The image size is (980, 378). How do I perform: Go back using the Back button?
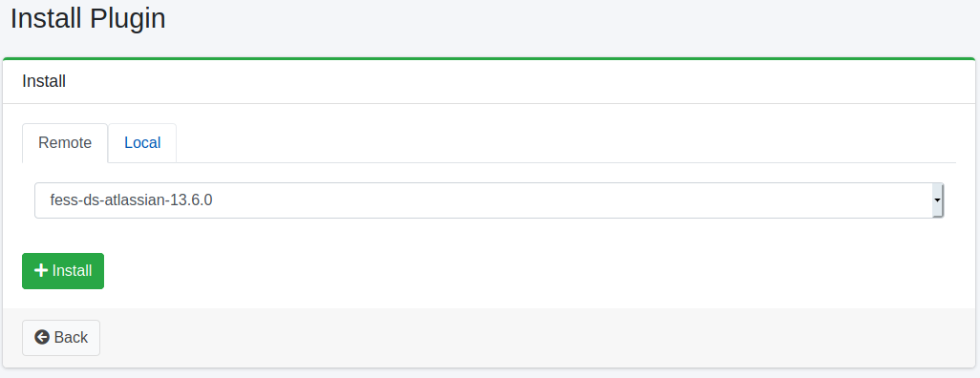[61, 338]
